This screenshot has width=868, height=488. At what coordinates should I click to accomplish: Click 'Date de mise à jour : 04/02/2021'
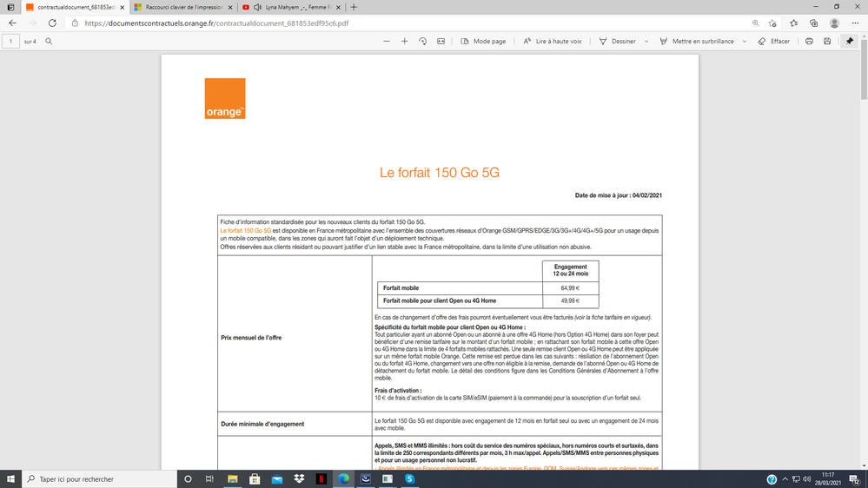coord(619,195)
